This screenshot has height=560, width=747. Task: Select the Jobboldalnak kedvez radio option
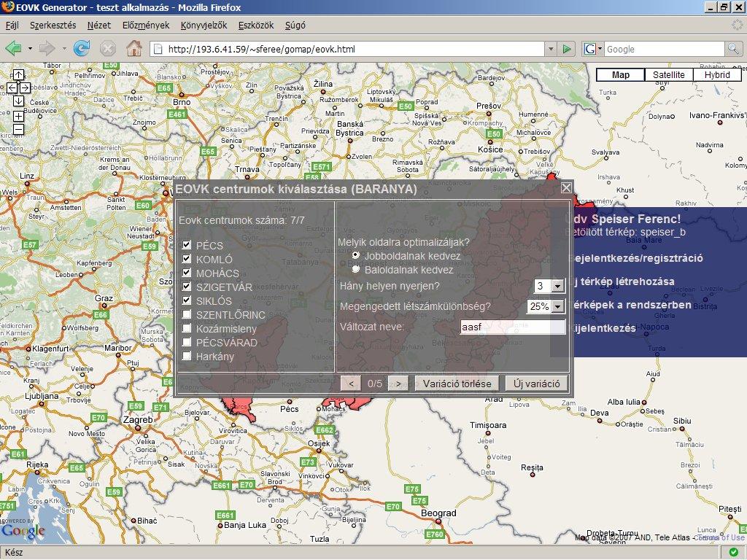(x=355, y=255)
